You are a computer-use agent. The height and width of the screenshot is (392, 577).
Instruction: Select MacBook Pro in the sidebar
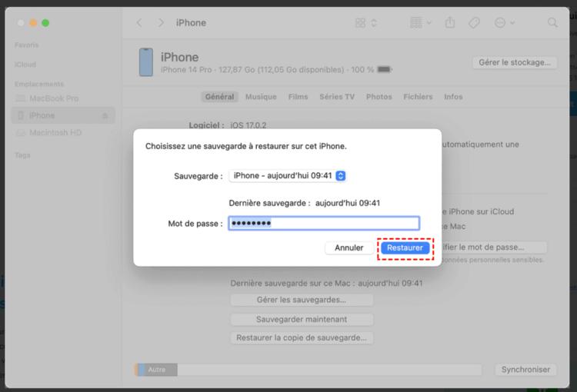(54, 99)
